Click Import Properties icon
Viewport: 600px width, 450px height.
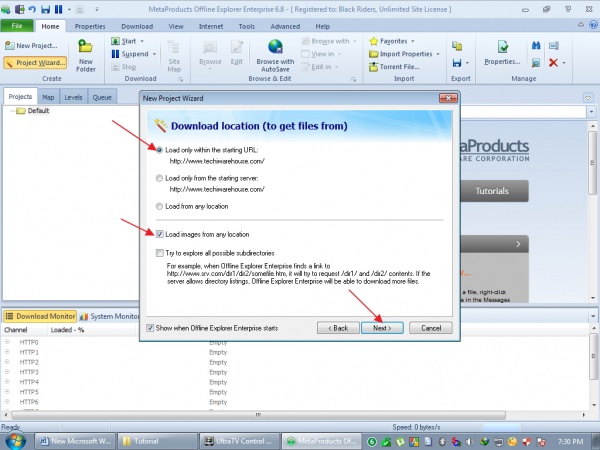[x=373, y=54]
